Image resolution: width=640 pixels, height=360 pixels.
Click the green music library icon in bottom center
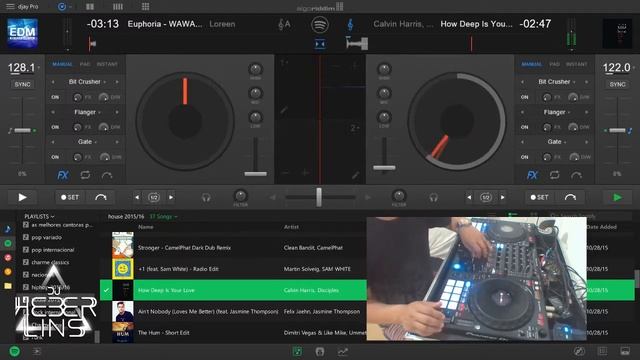pos(298,351)
